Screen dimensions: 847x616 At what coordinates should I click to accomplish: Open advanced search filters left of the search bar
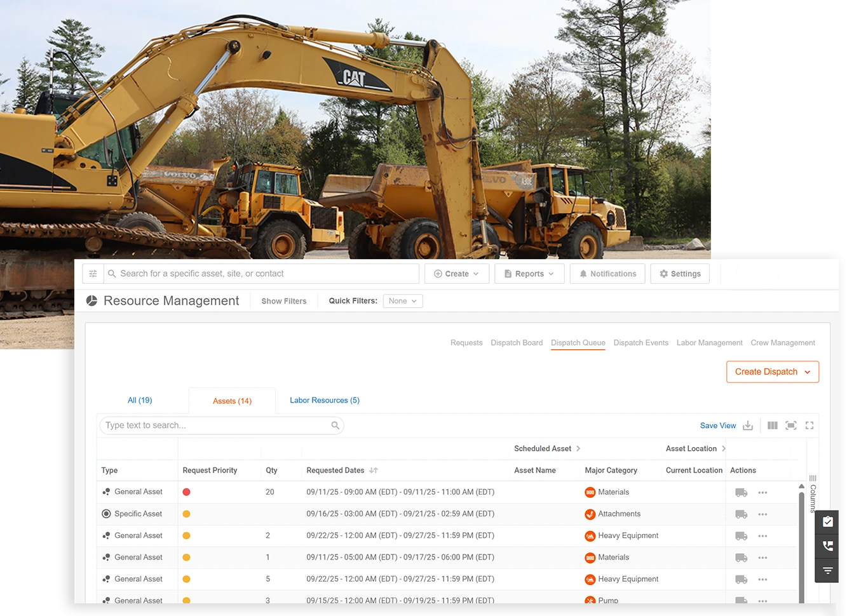tap(93, 273)
